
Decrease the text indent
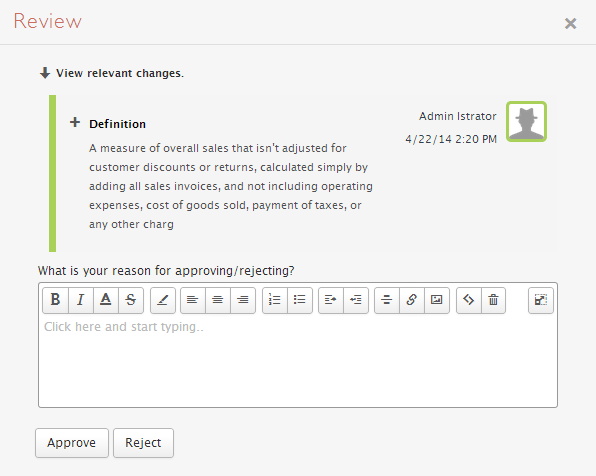[x=356, y=300]
